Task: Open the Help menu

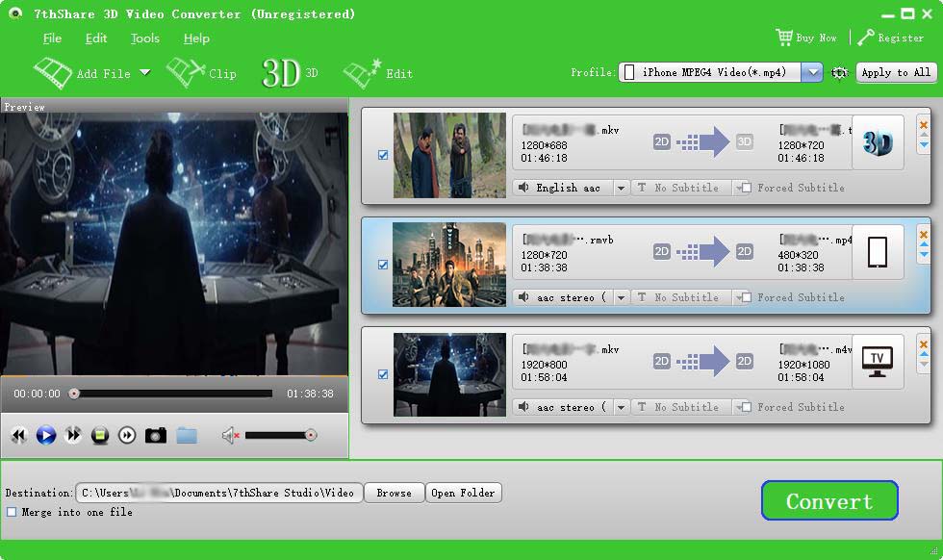Action: pos(195,38)
